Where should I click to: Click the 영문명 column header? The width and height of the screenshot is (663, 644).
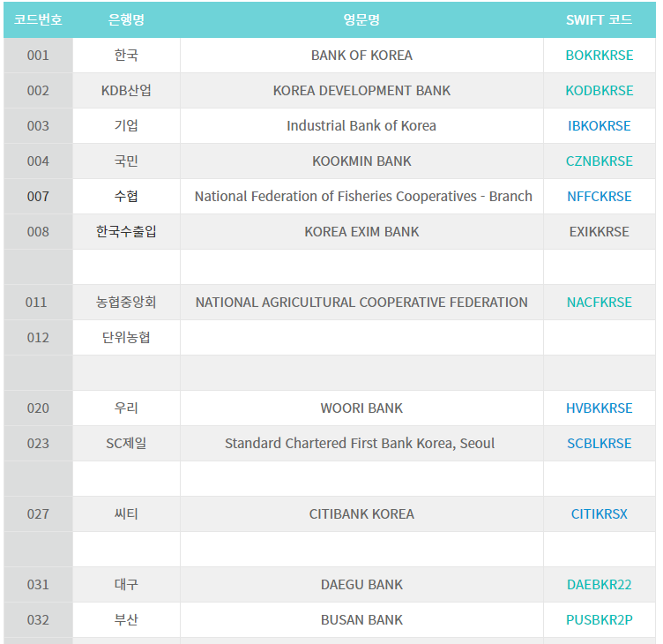(x=361, y=19)
